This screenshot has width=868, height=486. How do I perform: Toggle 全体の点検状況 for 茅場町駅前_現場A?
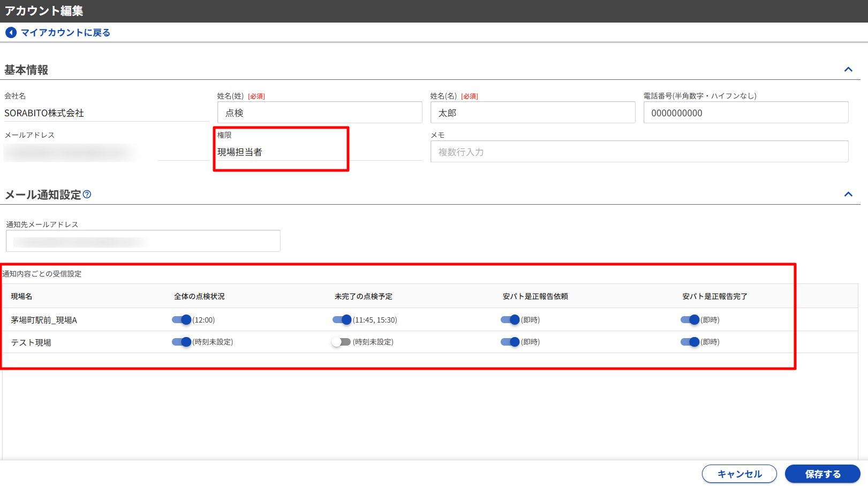182,320
